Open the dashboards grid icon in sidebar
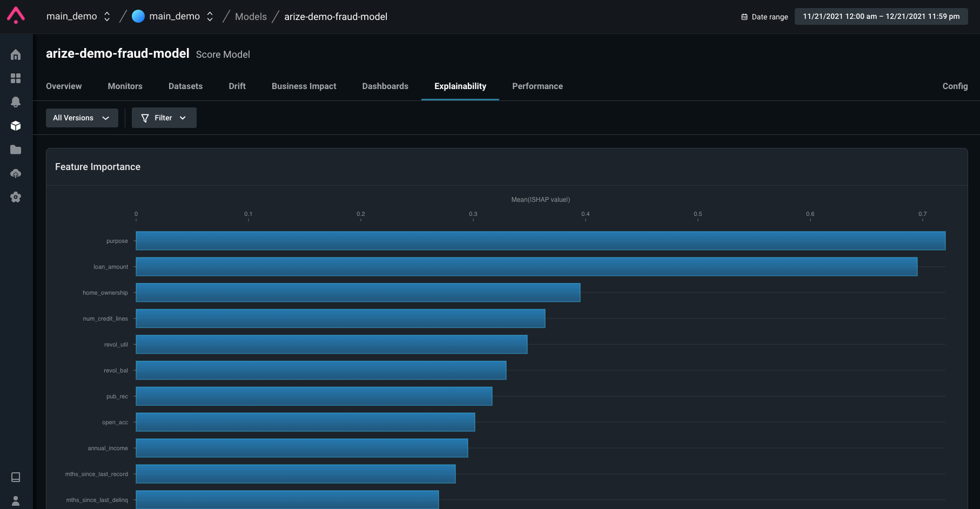The width and height of the screenshot is (980, 509). click(x=16, y=78)
